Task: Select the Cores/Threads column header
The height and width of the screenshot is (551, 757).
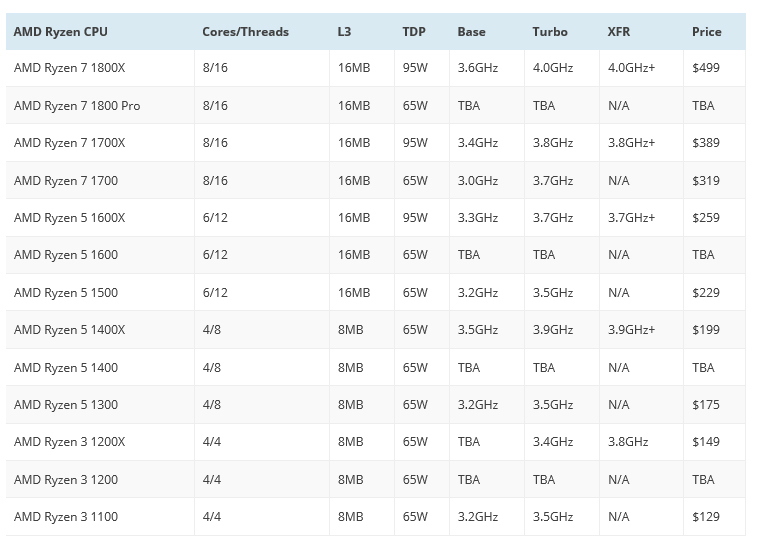Action: click(x=245, y=32)
